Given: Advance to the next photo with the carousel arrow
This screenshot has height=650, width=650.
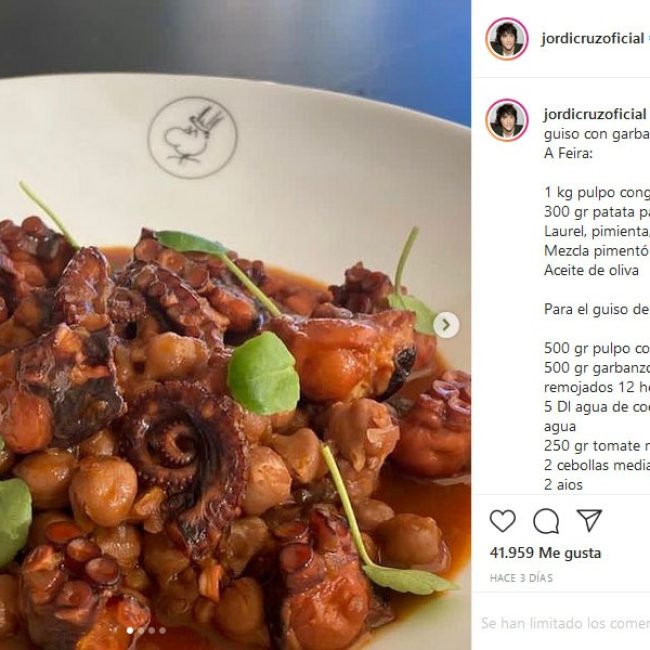Looking at the screenshot, I should tap(446, 325).
